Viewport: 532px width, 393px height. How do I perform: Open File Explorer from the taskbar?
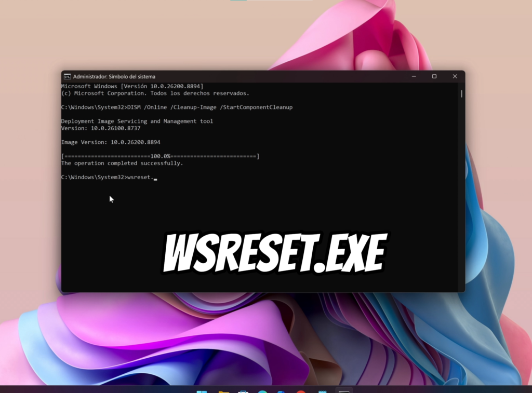pyautogui.click(x=224, y=391)
